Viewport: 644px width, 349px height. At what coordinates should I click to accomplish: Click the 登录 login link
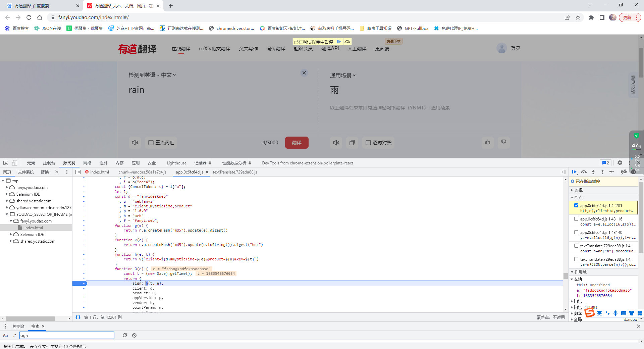(516, 48)
